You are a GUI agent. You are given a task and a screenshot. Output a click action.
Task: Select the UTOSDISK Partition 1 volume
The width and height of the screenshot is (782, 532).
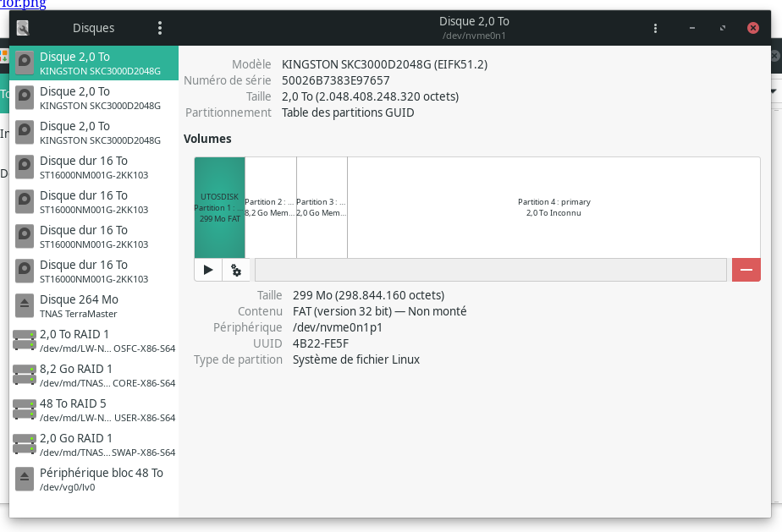tap(219, 207)
